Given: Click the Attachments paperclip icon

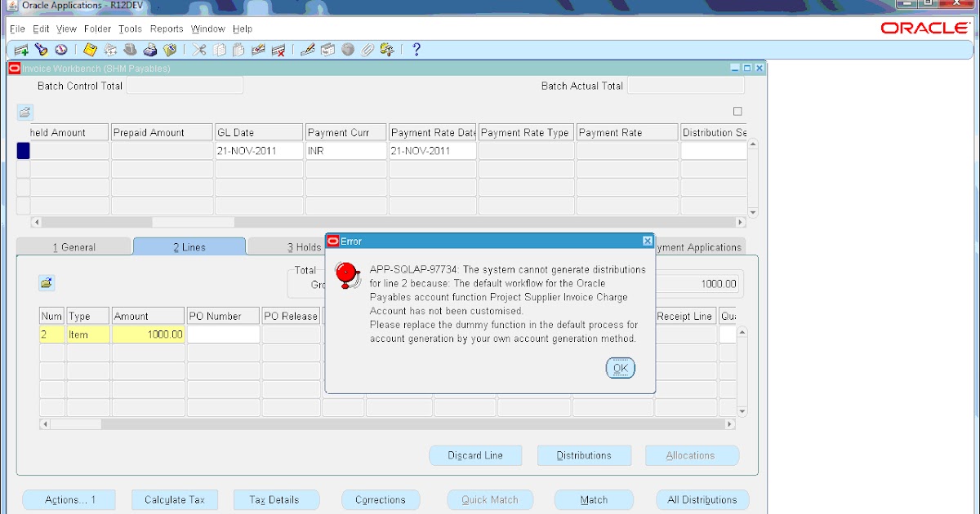Looking at the screenshot, I should click(367, 50).
